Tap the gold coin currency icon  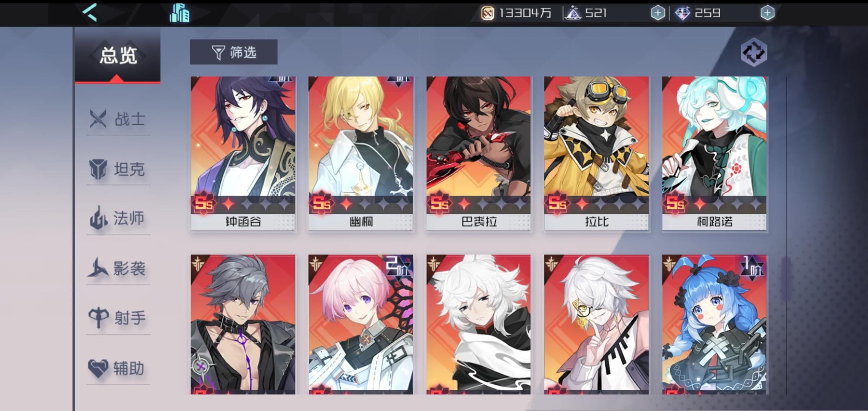coord(488,13)
